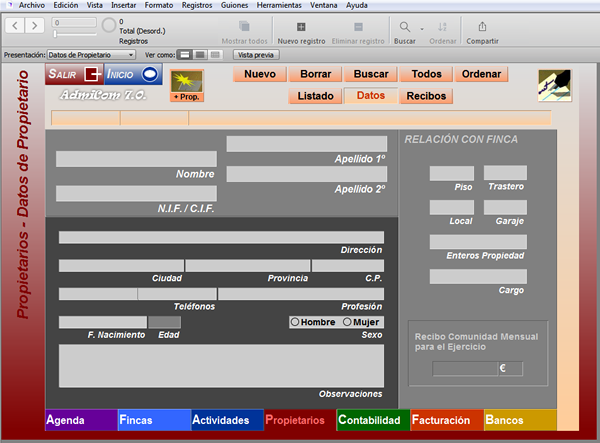This screenshot has width=600, height=443.
Task: Click the Nuevo registro toolbar icon
Action: coord(301,27)
